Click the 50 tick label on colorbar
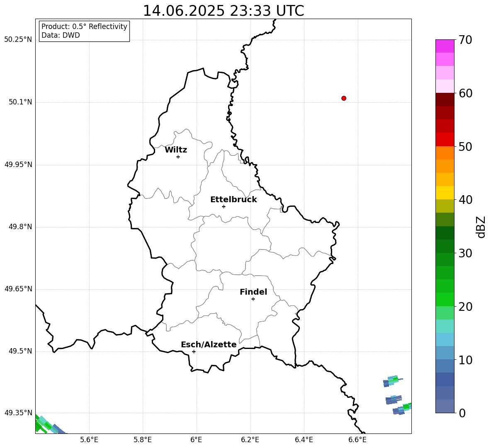This screenshot has width=491, height=448. point(465,146)
